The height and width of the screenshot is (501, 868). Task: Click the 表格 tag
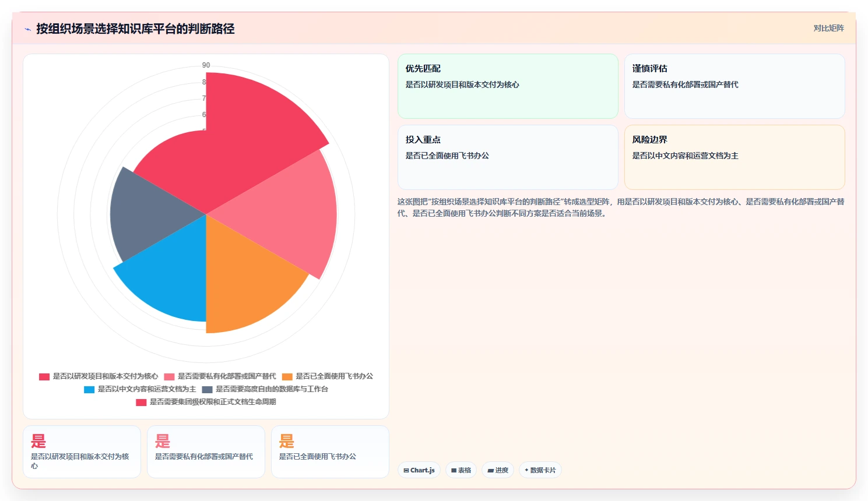(461, 470)
